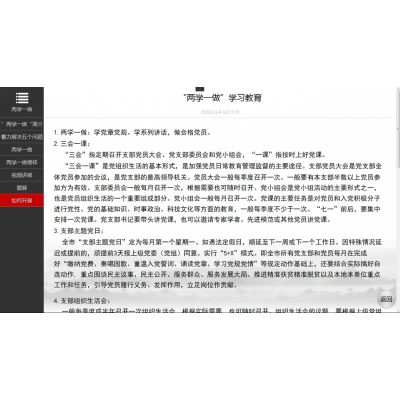Click the line starting 1. 两学一做
The height and width of the screenshot is (400, 400).
(x=132, y=132)
